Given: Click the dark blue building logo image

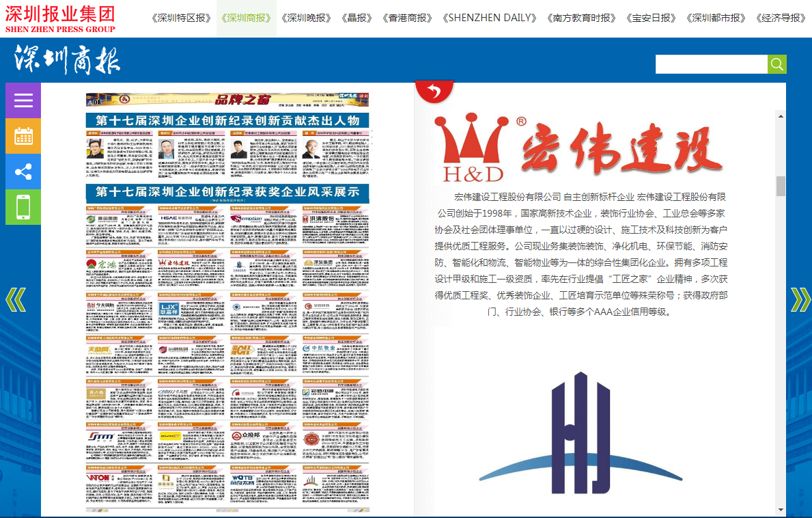Looking at the screenshot, I should (580, 433).
